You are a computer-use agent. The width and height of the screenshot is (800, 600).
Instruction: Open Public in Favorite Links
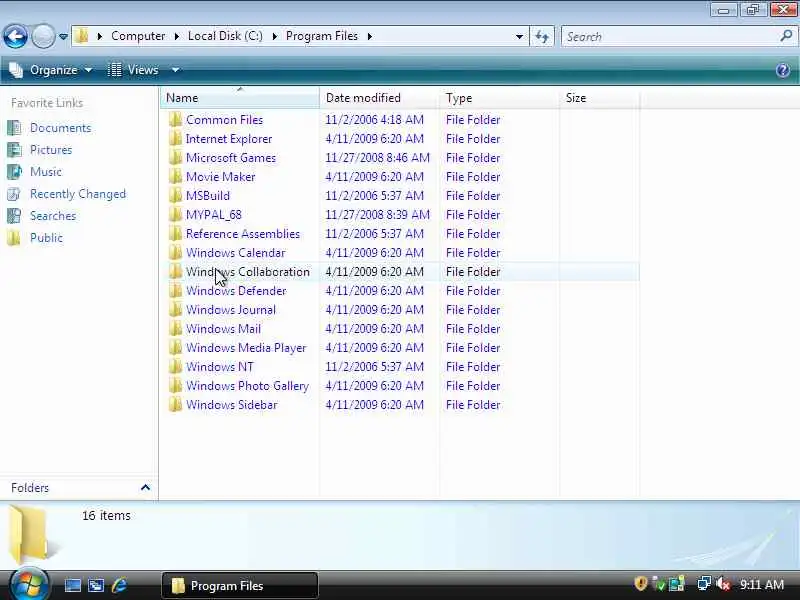click(46, 238)
